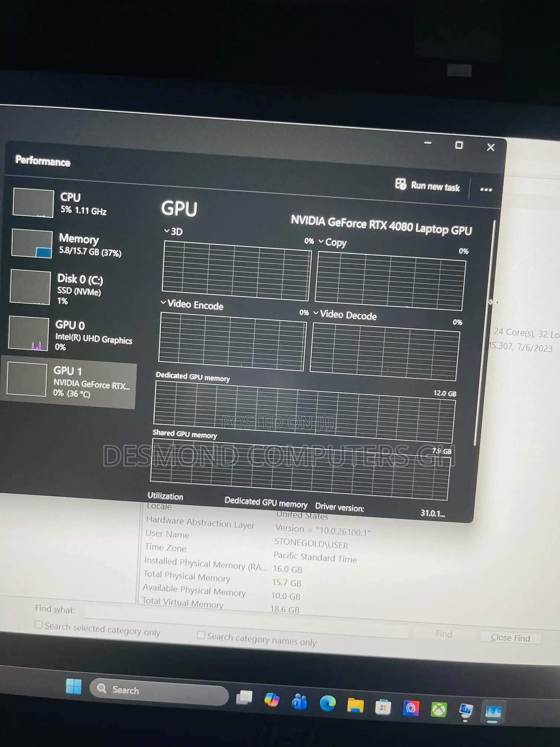Select Installed Physical Memory row

223,565
